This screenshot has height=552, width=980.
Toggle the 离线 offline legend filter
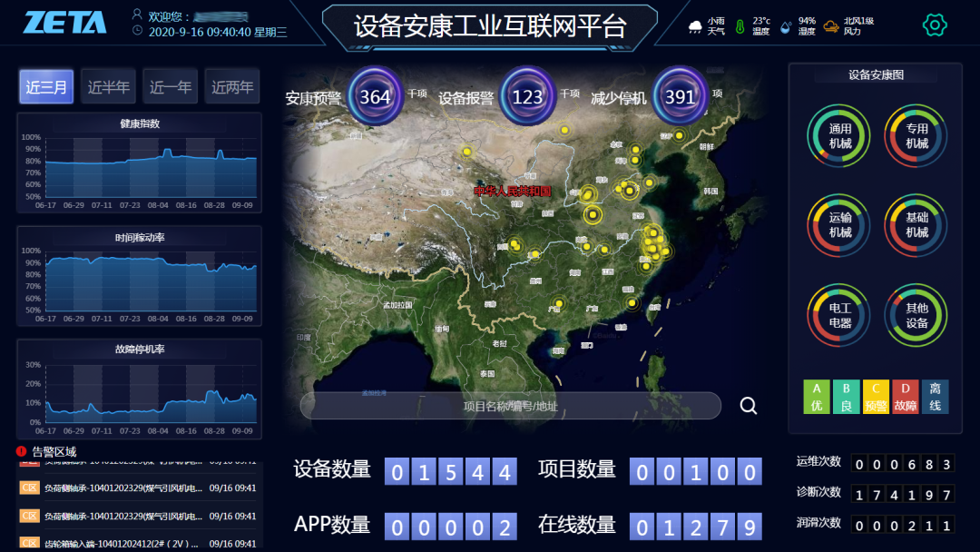pyautogui.click(x=935, y=397)
